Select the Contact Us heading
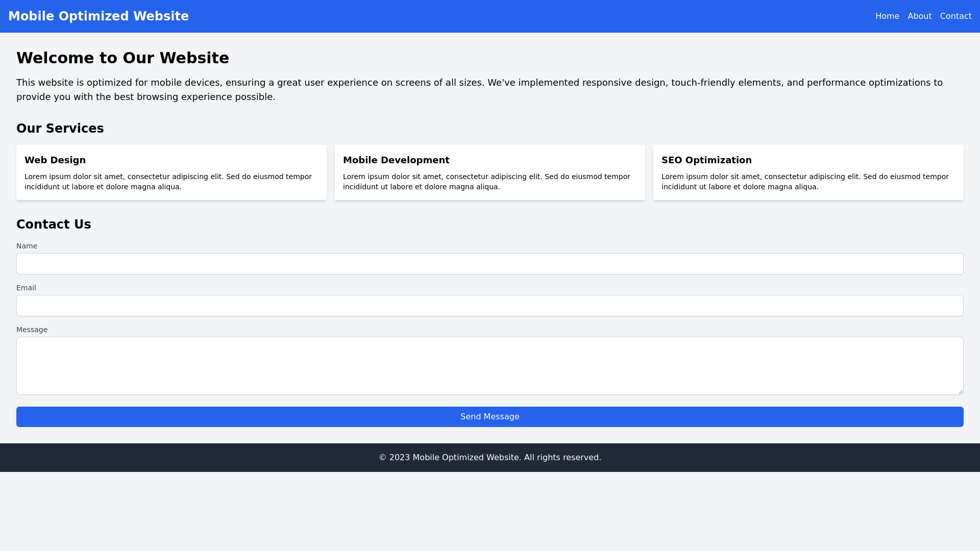Viewport: 980px width, 551px height. coord(54,224)
